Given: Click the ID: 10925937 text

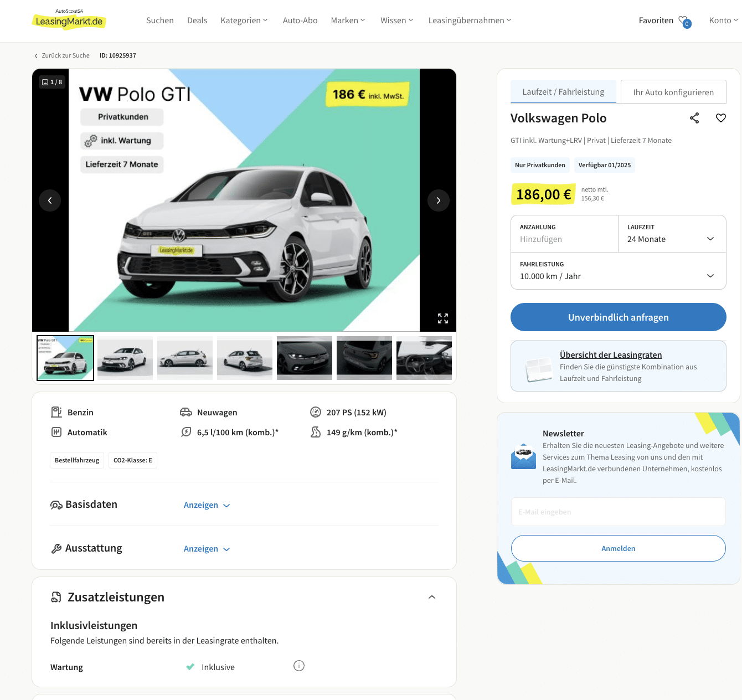Looking at the screenshot, I should pos(118,55).
